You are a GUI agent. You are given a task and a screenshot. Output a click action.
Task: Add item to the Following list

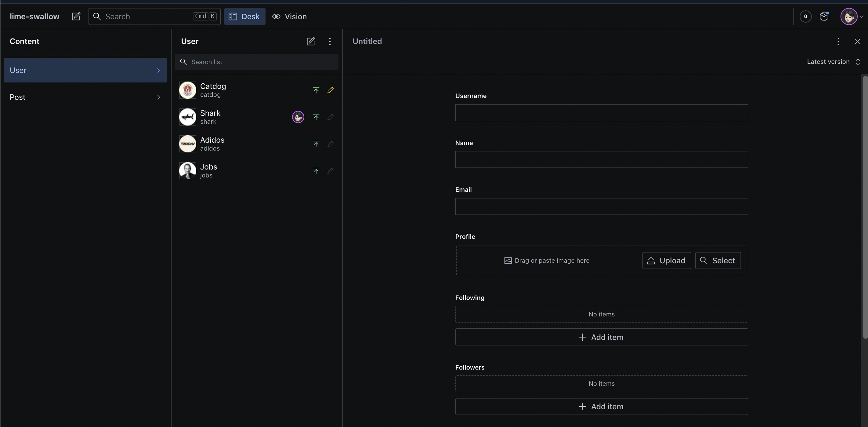[x=601, y=337]
